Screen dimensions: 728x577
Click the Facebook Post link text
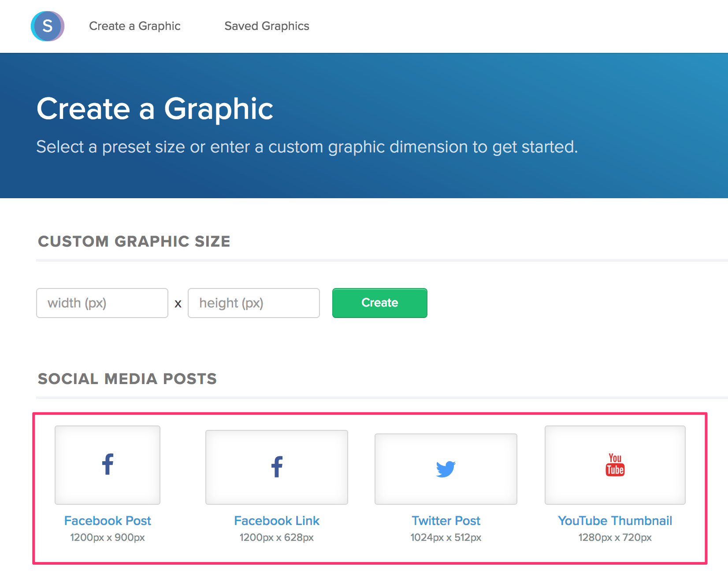(x=108, y=521)
